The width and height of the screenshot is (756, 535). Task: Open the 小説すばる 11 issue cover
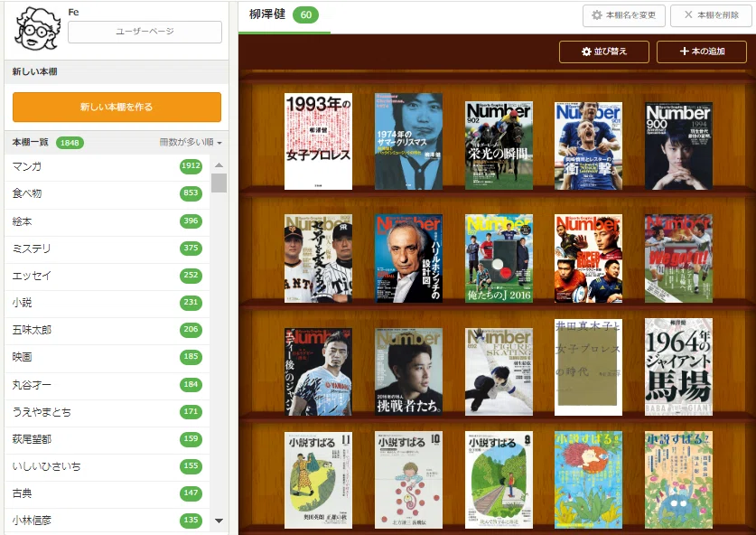318,480
